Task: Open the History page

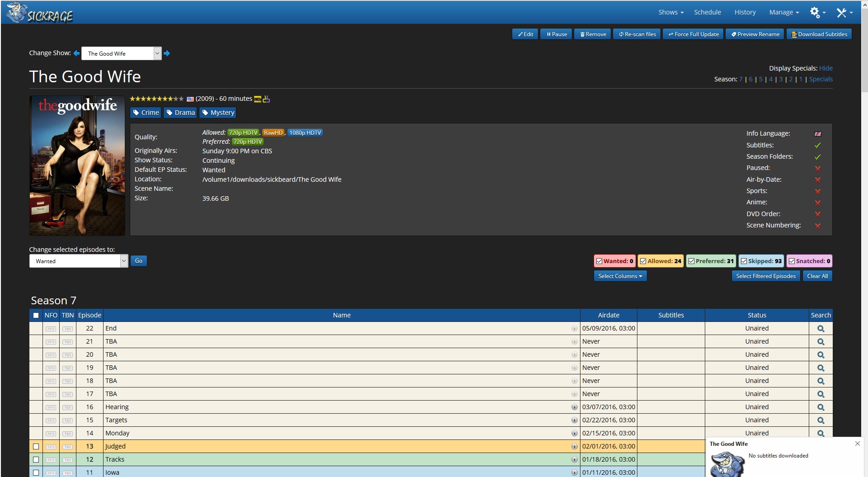Action: (745, 12)
